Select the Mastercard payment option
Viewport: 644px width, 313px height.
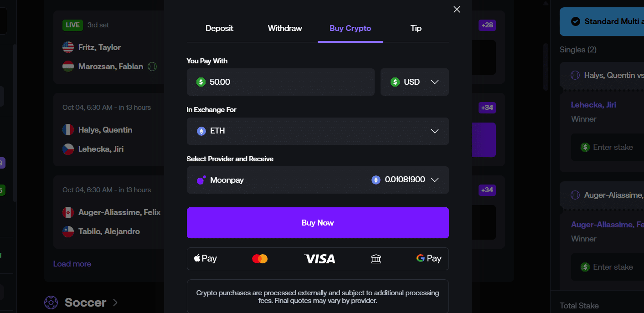[260, 258]
